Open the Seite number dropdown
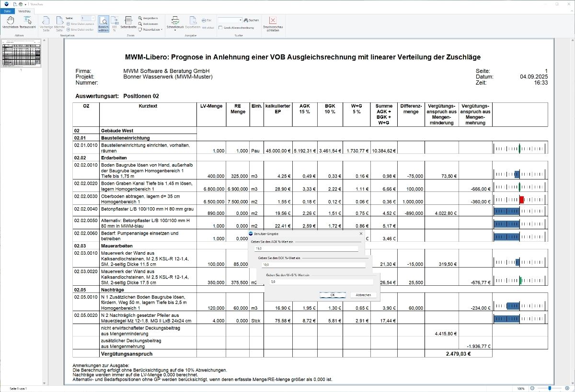 click(93, 18)
